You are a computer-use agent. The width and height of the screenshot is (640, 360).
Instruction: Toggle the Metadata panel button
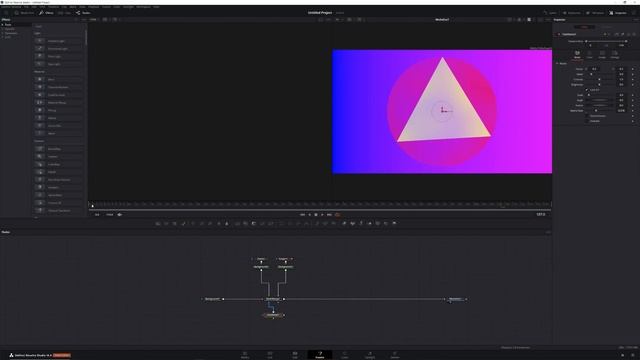point(595,13)
